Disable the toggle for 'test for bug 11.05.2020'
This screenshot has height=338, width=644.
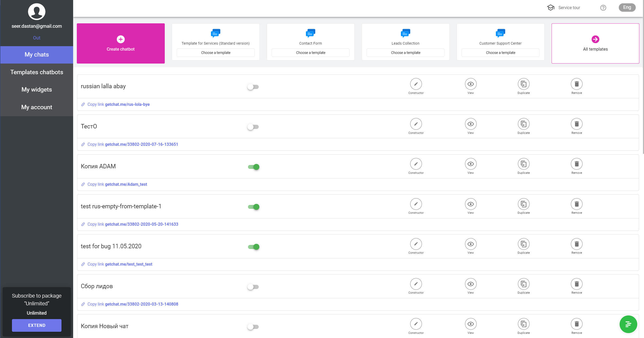(x=254, y=246)
